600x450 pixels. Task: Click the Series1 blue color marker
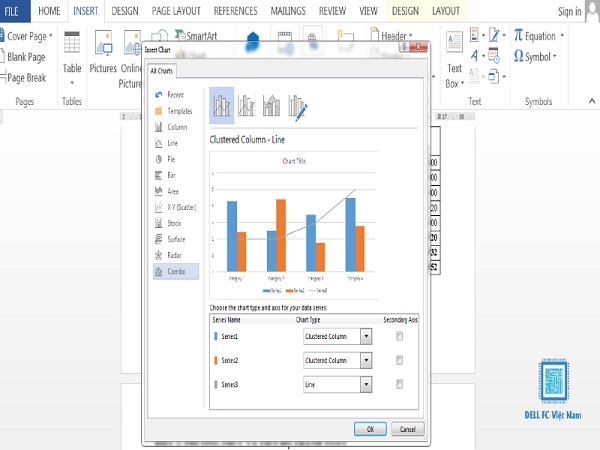pyautogui.click(x=216, y=336)
